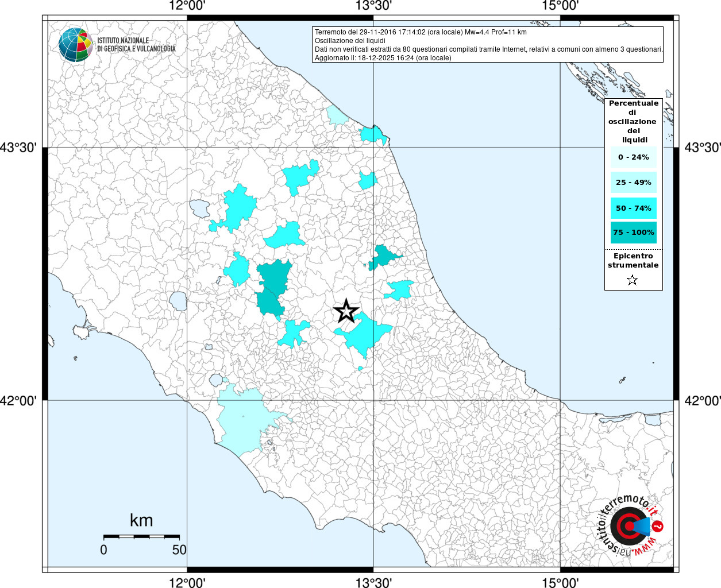Click the right 43°30' latitude label
This screenshot has height=588, width=721.
(702, 148)
